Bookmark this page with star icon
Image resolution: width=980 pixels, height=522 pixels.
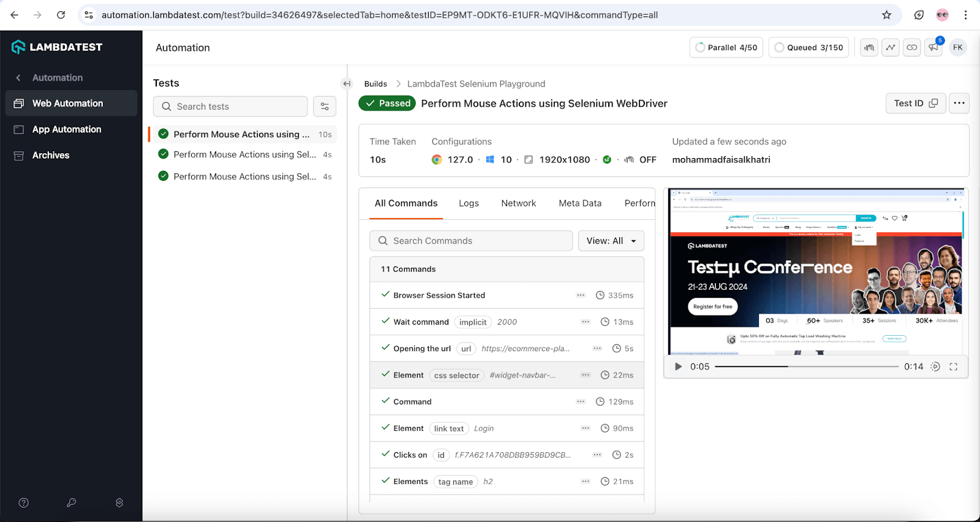(886, 15)
